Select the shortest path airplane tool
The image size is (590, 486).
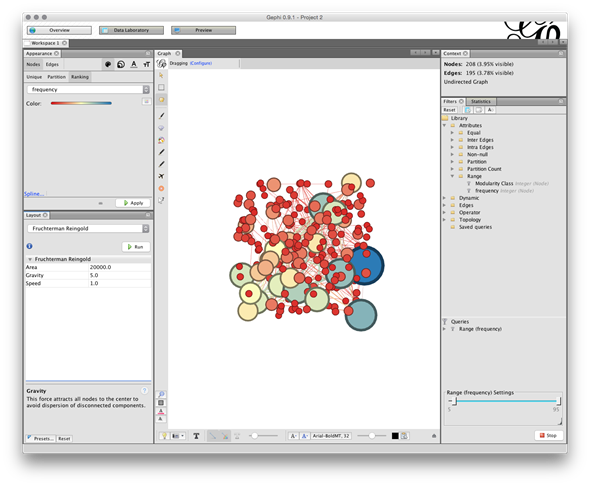161,176
